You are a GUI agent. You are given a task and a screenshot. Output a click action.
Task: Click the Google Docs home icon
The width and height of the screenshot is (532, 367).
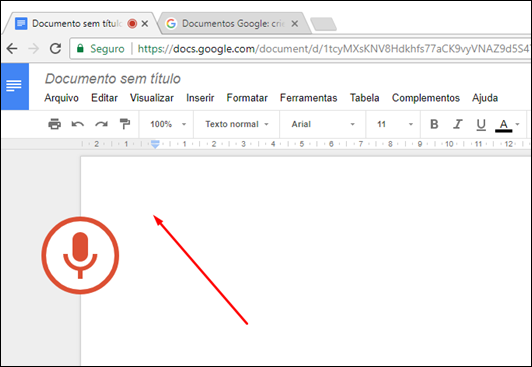click(14, 86)
